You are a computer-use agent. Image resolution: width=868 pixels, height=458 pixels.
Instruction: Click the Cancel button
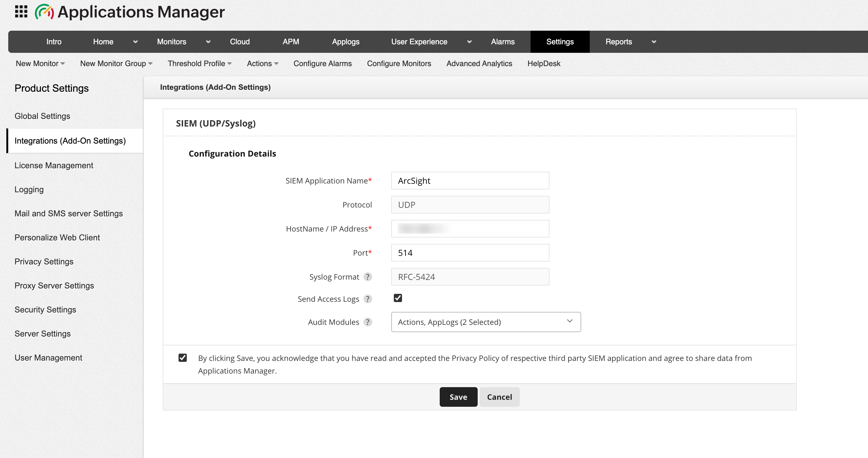(499, 397)
